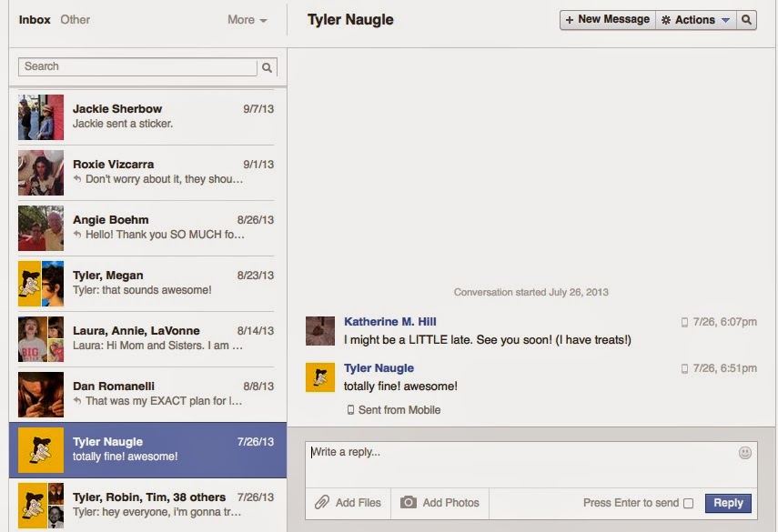The width and height of the screenshot is (778, 532).
Task: Open conversation search via top-right magnifier icon
Action: pyautogui.click(x=746, y=20)
